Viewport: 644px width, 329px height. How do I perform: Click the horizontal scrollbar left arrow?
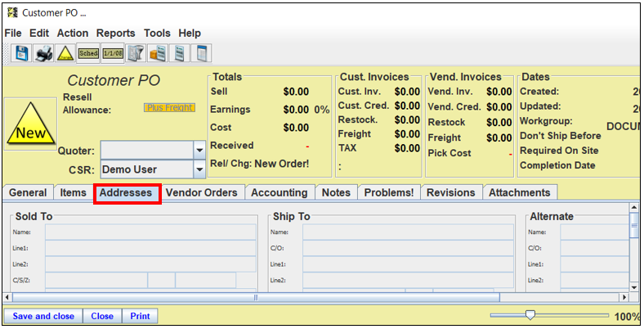coord(7,297)
